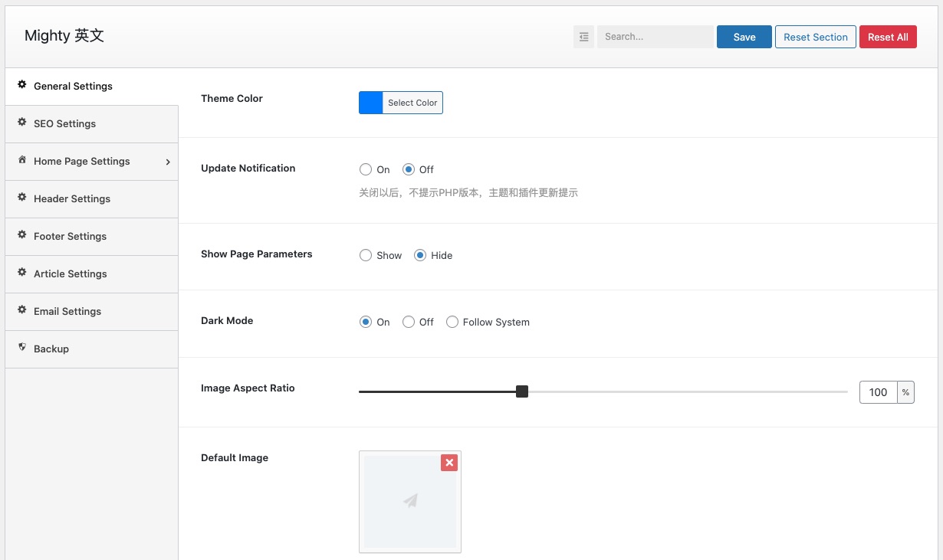The width and height of the screenshot is (943, 560).
Task: Click the home icon for Home Page Settings
Action: 22,160
